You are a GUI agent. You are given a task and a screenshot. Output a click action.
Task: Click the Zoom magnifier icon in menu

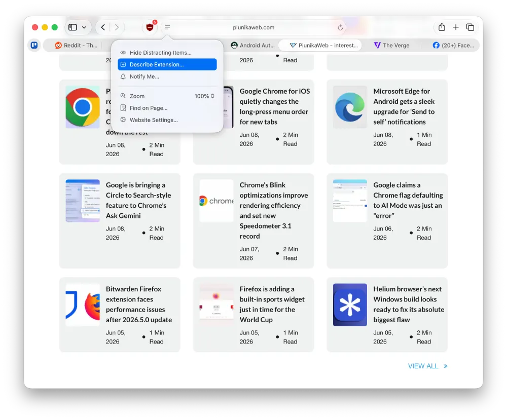tap(123, 96)
